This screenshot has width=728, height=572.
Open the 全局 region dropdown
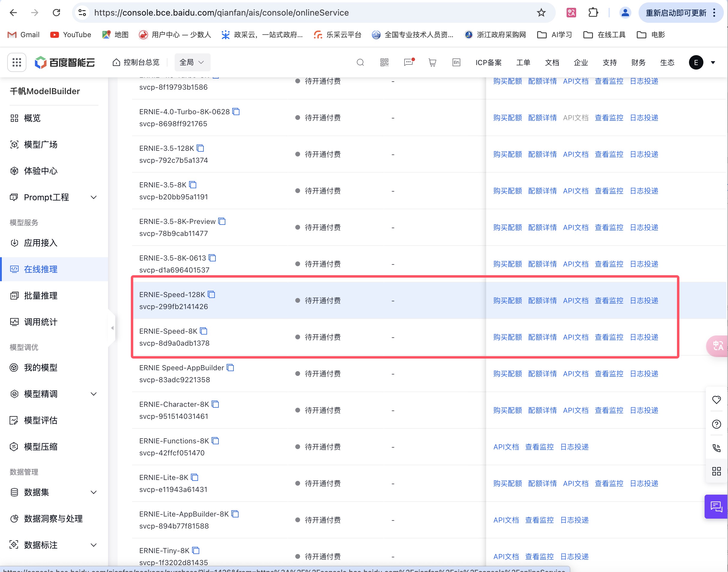pos(192,62)
